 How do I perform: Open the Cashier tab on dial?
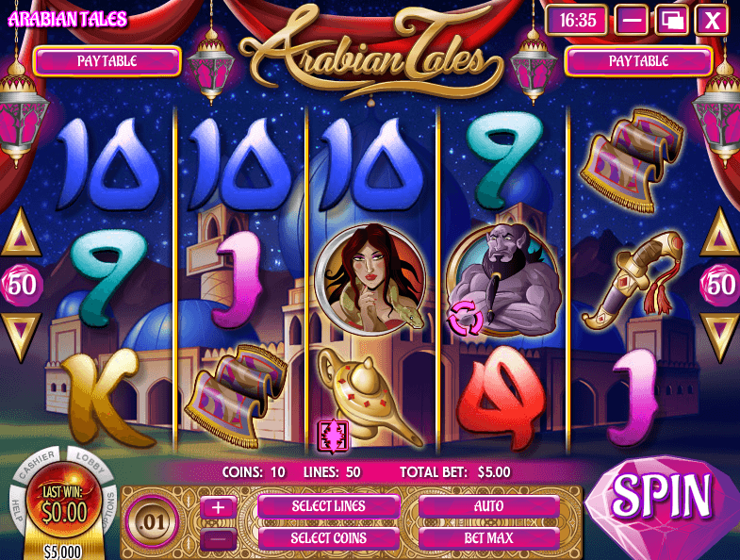pos(39,463)
